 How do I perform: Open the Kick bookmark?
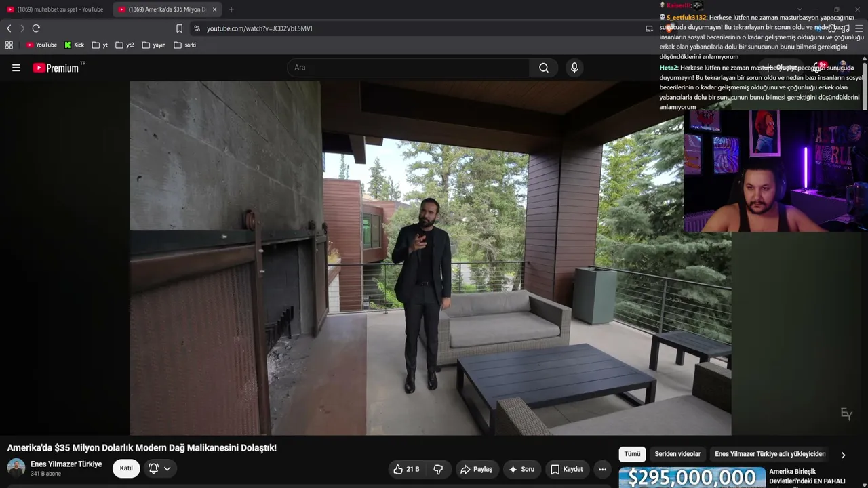coord(74,45)
